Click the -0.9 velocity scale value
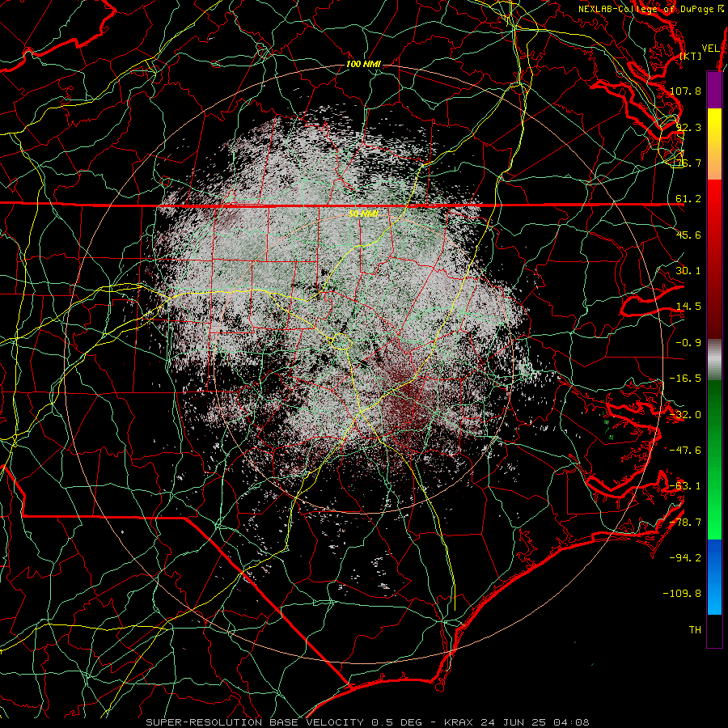 pyautogui.click(x=688, y=343)
